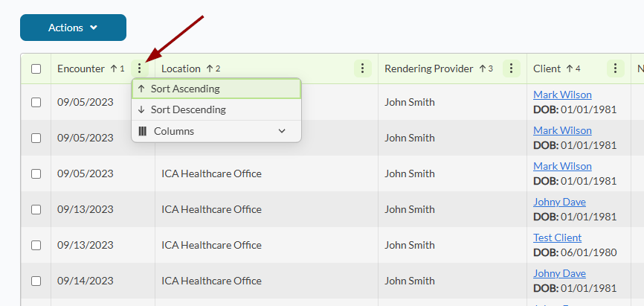Open the Actions dropdown button
The image size is (644, 306).
click(73, 28)
